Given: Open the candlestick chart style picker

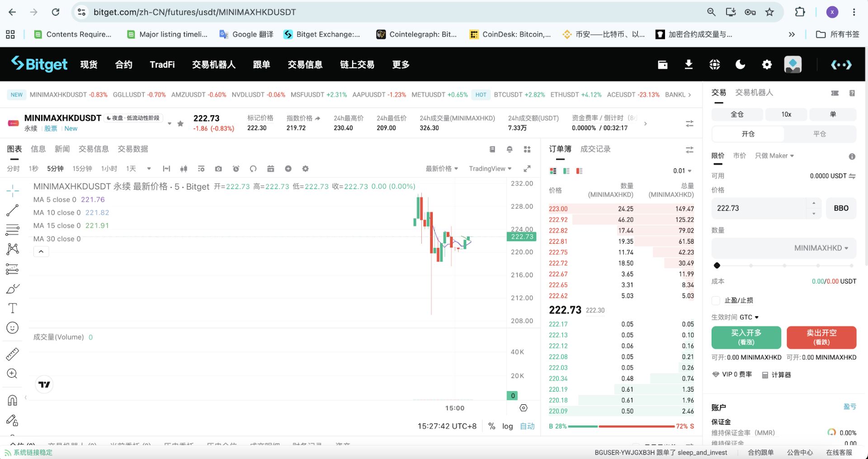Looking at the screenshot, I should pyautogui.click(x=184, y=169).
